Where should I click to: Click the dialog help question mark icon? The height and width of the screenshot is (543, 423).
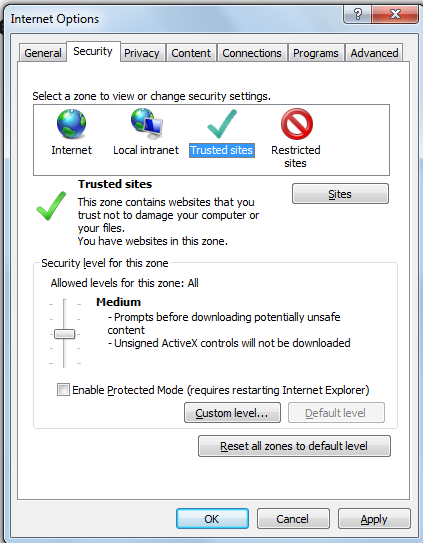pos(357,14)
